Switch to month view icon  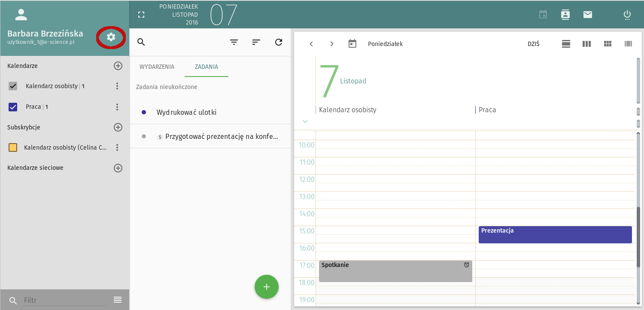(608, 44)
